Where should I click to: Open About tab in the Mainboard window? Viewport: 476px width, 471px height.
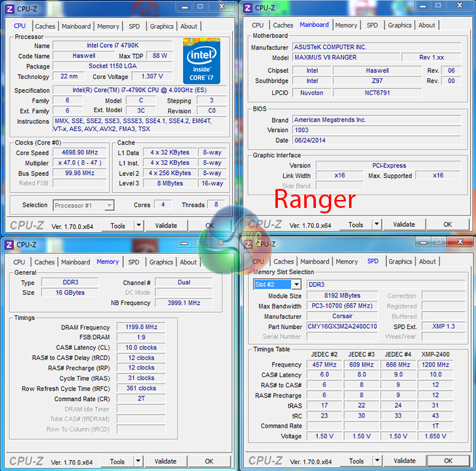[x=427, y=25]
